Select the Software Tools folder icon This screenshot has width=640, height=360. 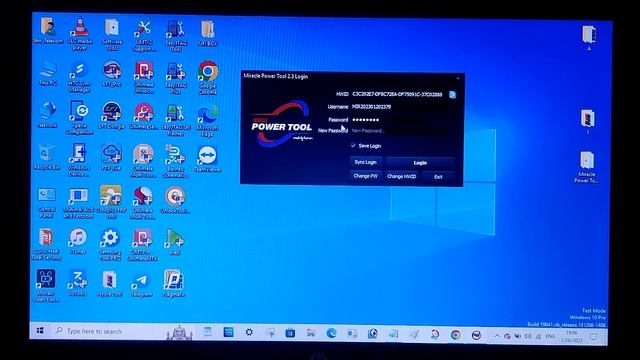point(112,34)
